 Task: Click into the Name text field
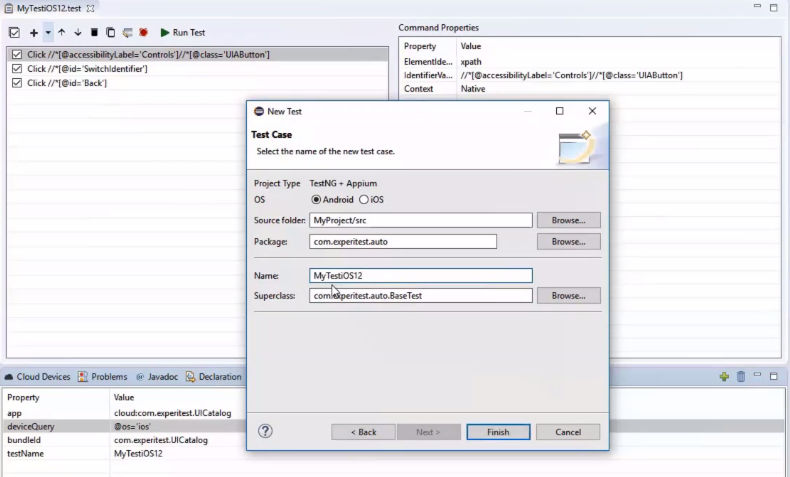[420, 275]
